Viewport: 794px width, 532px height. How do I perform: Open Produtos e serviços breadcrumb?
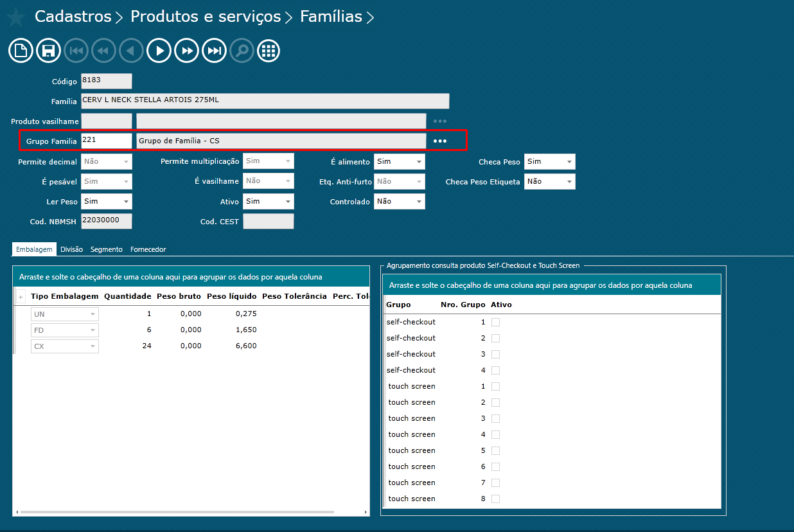click(x=206, y=17)
